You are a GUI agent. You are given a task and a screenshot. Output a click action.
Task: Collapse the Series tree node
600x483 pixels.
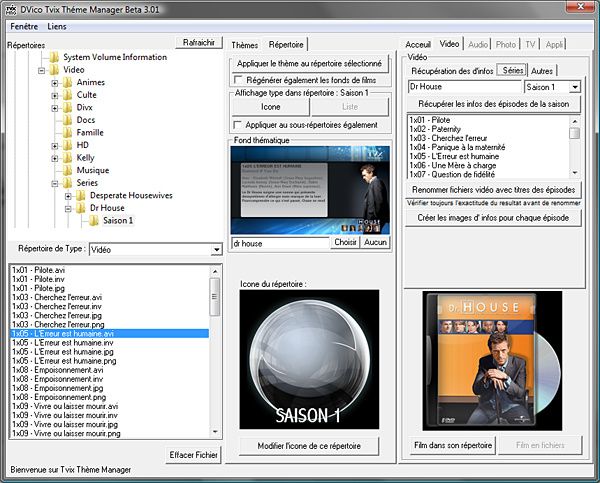point(55,184)
